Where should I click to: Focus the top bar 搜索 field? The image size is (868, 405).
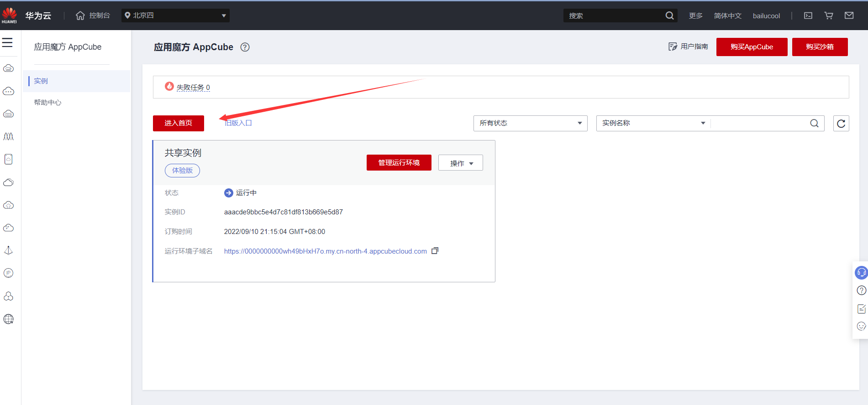614,16
